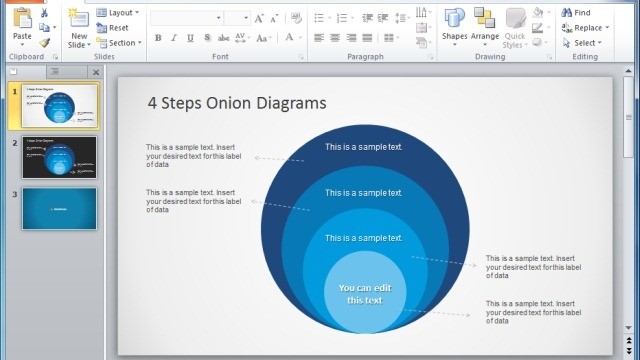Open Replace dropdown arrow
Screen dimensions: 640x360
point(607,28)
